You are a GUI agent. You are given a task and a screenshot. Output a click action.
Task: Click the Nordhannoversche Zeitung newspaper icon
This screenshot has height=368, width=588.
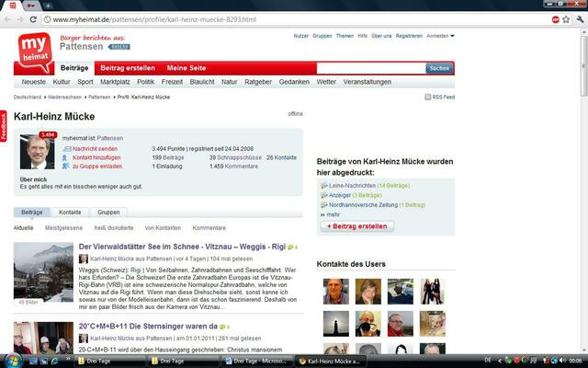[x=324, y=205]
